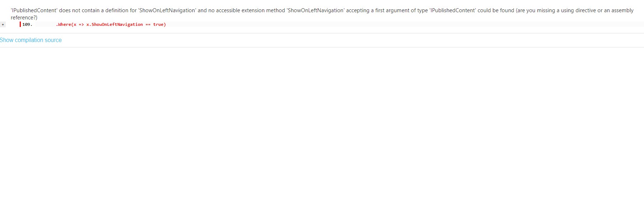Viewport: 644px width, 223px height.
Task: Click the lambda arrow => in the code
Action: click(81, 24)
